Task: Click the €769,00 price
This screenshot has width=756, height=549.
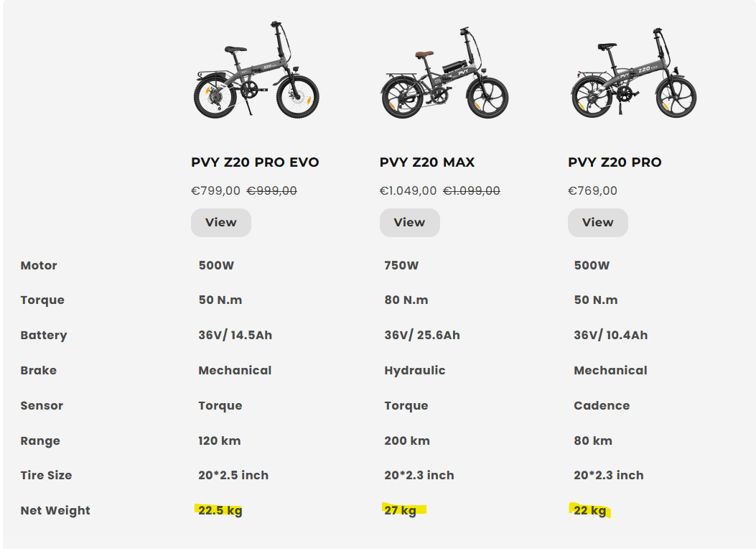Action: pos(592,190)
